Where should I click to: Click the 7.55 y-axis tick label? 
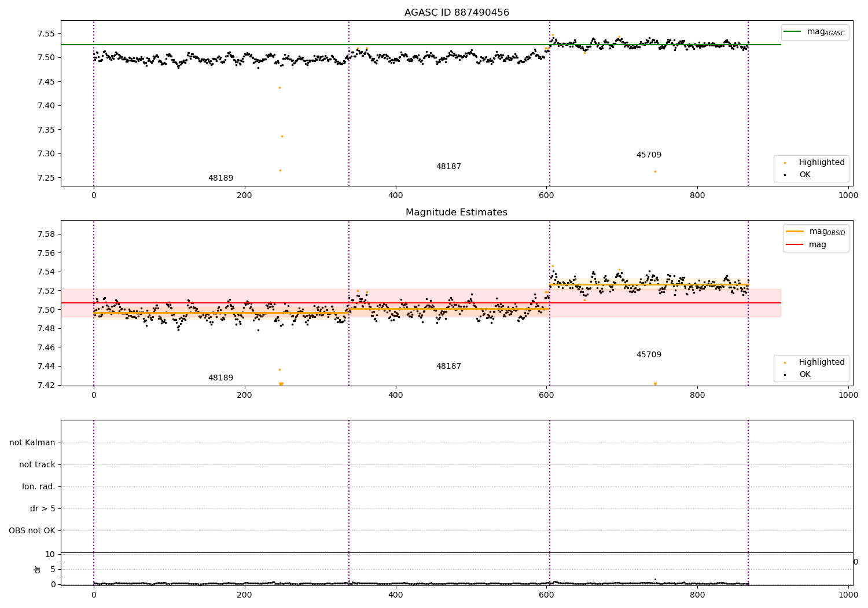pos(46,34)
